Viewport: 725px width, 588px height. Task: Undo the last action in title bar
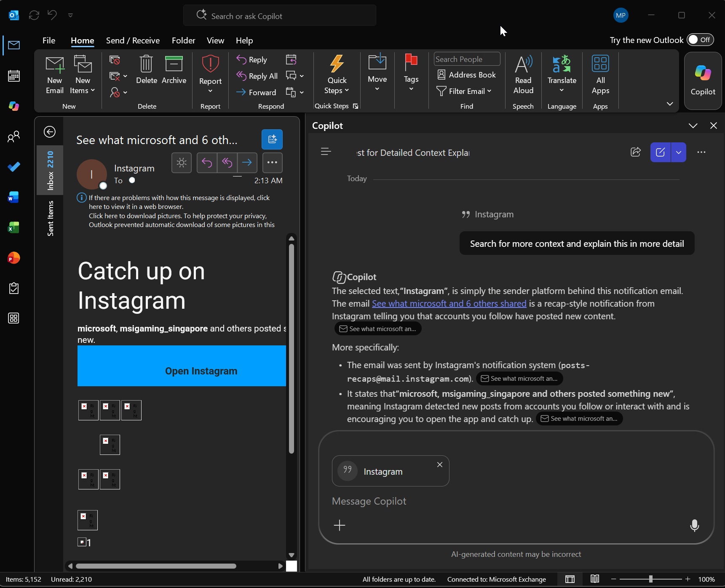point(52,16)
